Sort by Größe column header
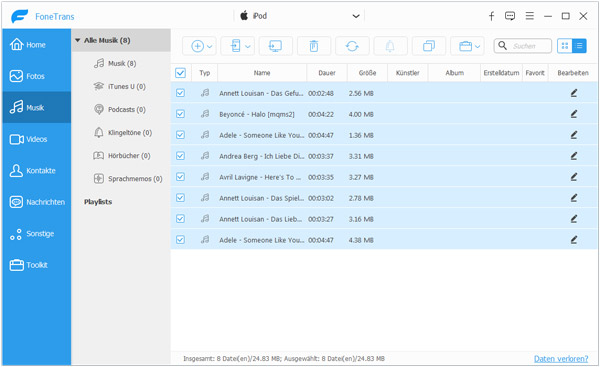 [x=367, y=73]
